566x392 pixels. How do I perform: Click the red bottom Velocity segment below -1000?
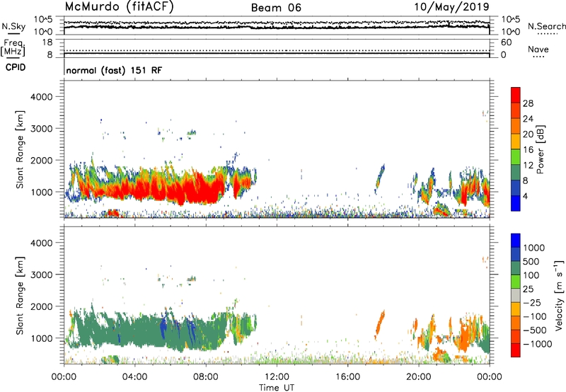(516, 350)
